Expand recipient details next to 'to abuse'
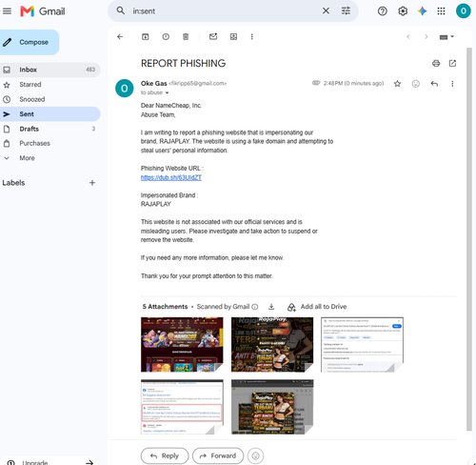 coord(167,92)
